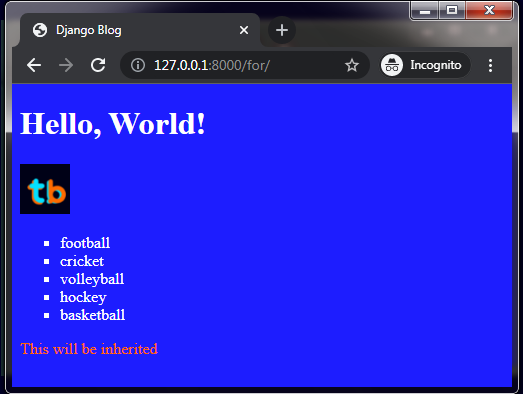Click the basketball list item

92,315
